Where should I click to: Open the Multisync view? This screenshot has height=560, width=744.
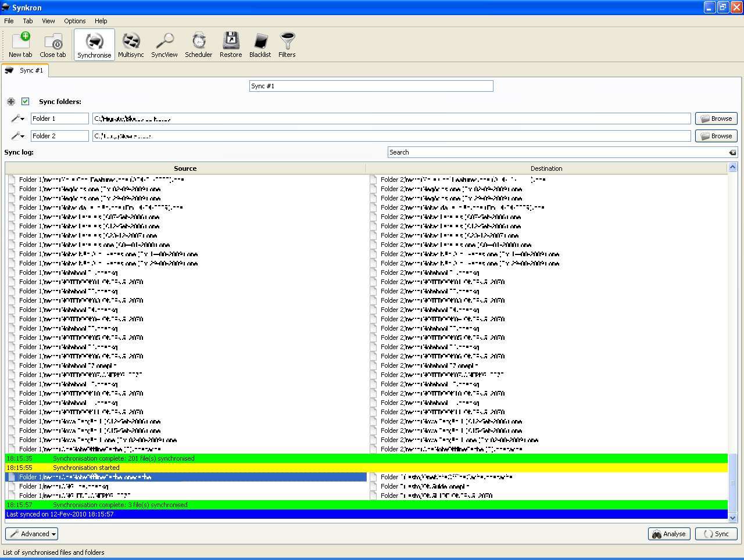(x=131, y=45)
